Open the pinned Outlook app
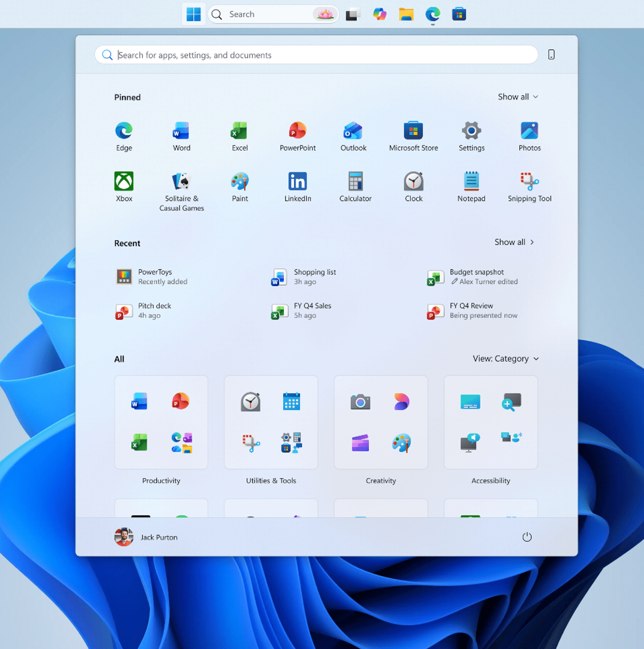The height and width of the screenshot is (649, 644). 353,136
